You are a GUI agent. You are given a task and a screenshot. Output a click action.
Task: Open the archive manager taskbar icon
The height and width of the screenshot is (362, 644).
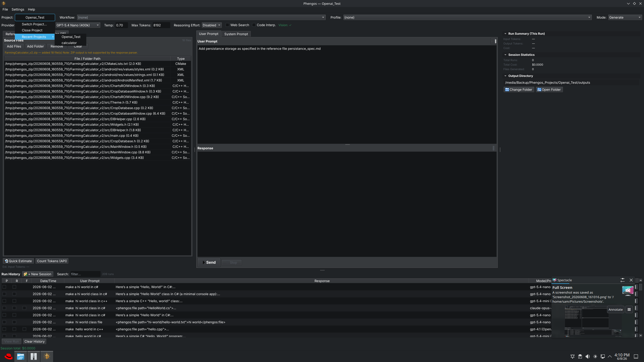click(x=34, y=356)
